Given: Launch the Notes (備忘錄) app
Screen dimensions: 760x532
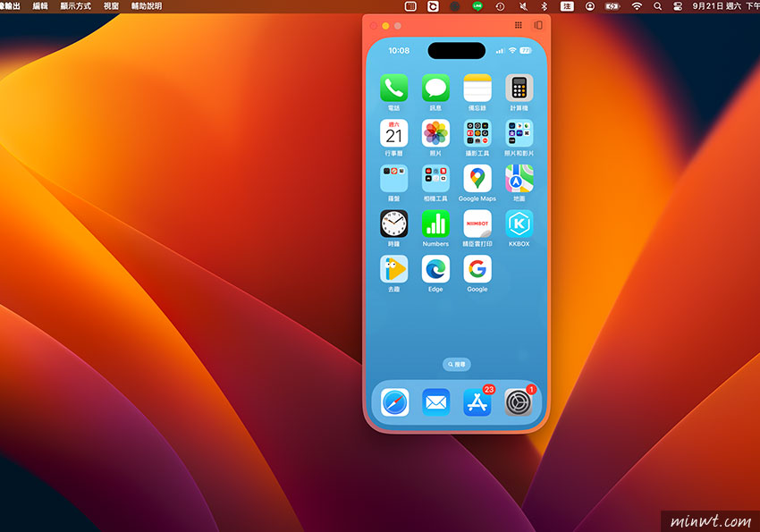Looking at the screenshot, I should [477, 88].
